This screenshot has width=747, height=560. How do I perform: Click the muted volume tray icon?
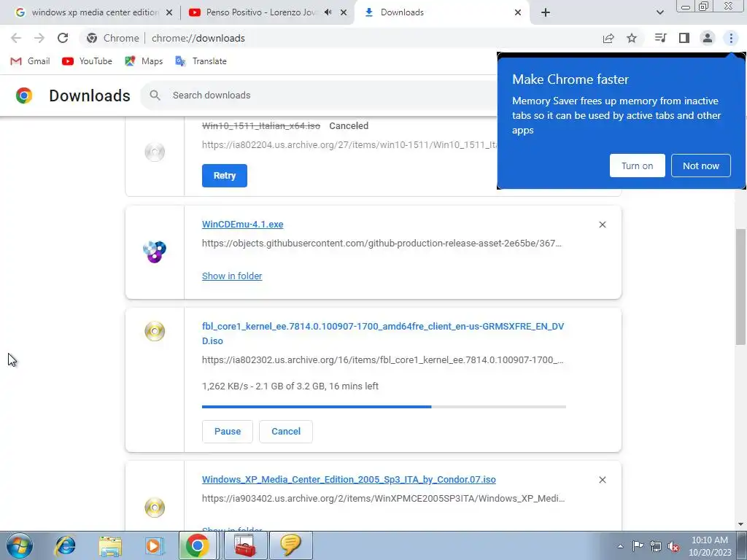[673, 546]
